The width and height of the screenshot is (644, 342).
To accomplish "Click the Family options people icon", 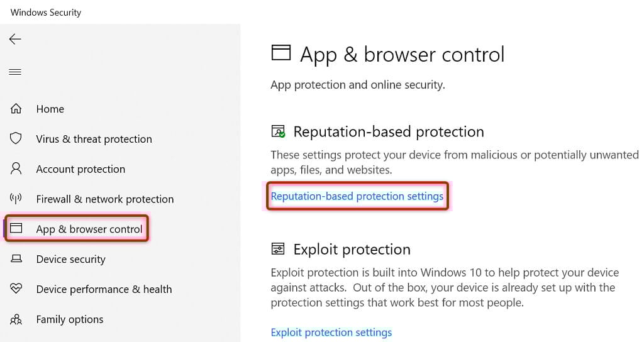I will click(16, 319).
